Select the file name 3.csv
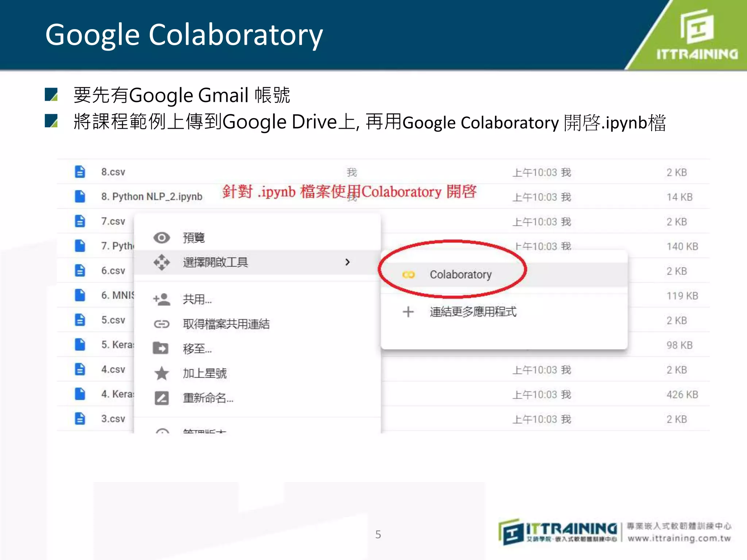The height and width of the screenshot is (560, 747). coord(113,419)
